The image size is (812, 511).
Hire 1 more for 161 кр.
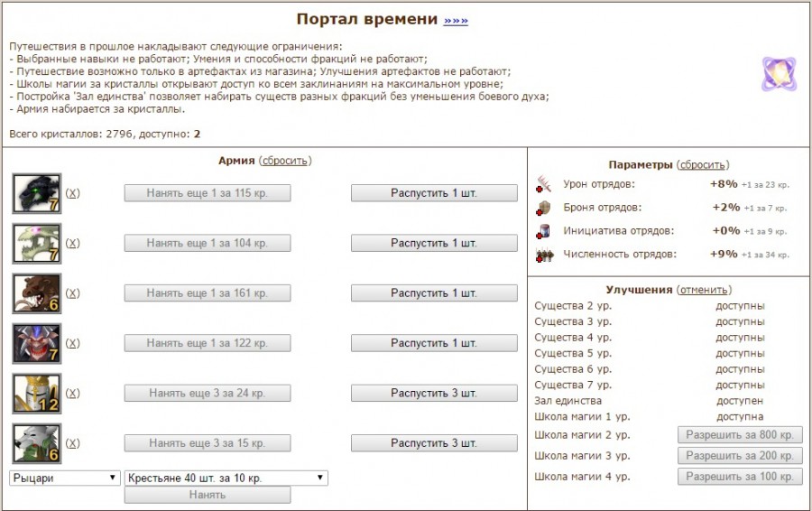[208, 293]
